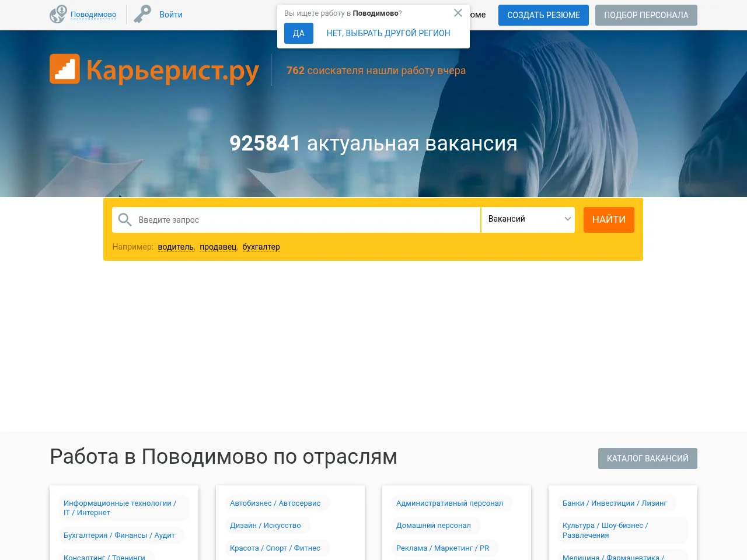The image size is (747, 560).
Task: Focus the Введите запрос search field
Action: (296, 220)
